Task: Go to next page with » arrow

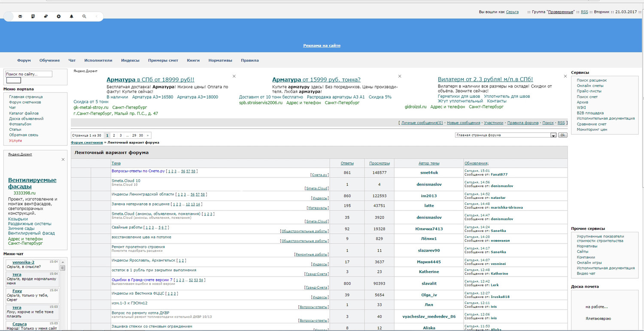Action: tap(148, 135)
